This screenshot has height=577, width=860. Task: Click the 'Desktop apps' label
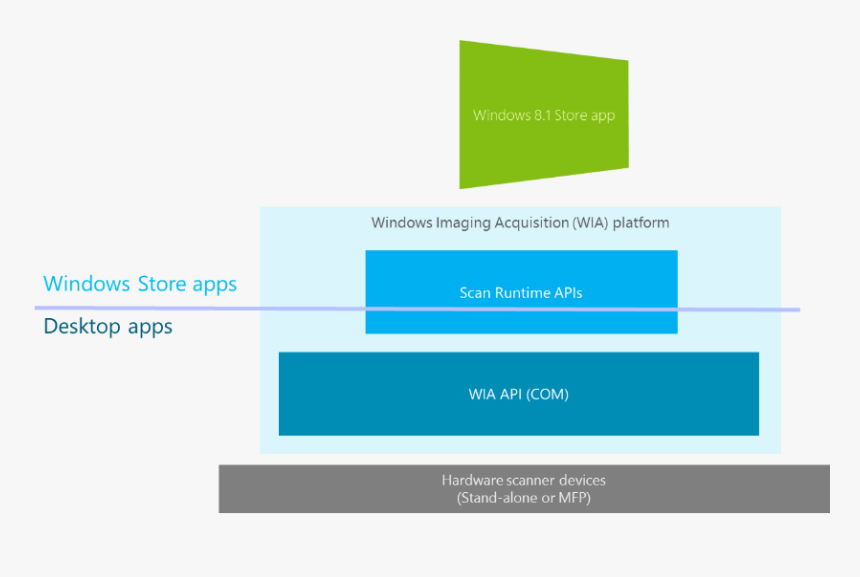pos(108,326)
